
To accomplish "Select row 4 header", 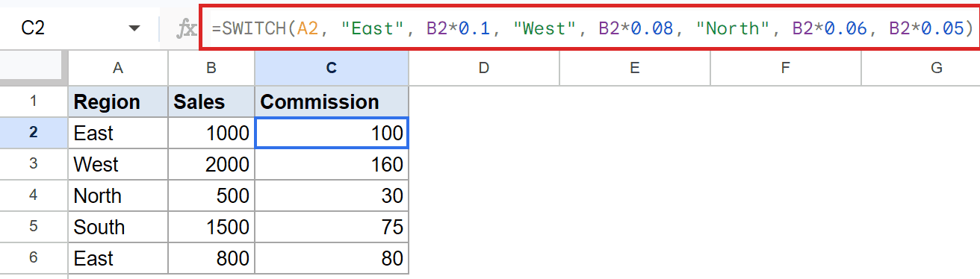I will coord(34,195).
